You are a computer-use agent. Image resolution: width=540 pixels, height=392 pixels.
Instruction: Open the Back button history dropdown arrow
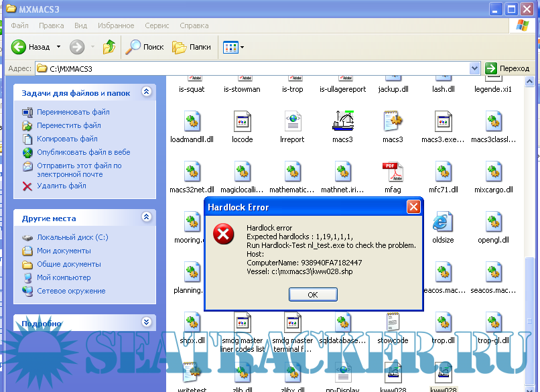tap(58, 47)
